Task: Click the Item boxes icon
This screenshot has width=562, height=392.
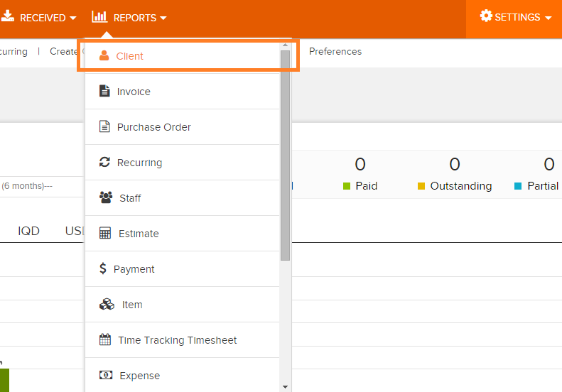Action: 107,304
